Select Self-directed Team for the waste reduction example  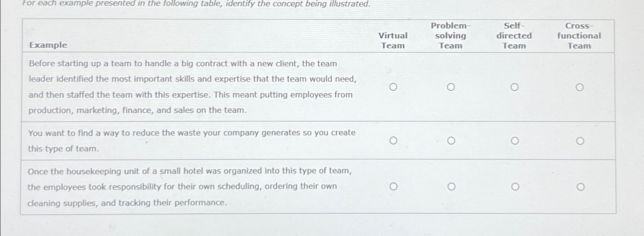point(514,141)
